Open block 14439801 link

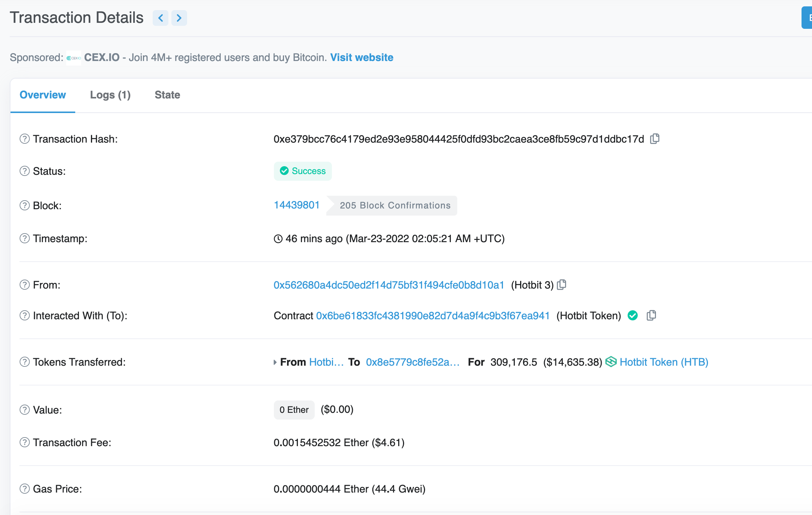pyautogui.click(x=296, y=205)
